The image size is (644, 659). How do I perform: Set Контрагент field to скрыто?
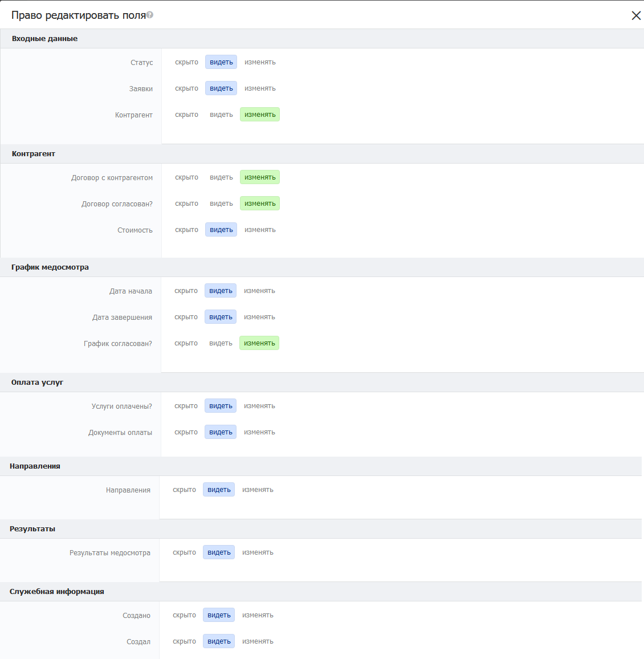[x=186, y=115]
